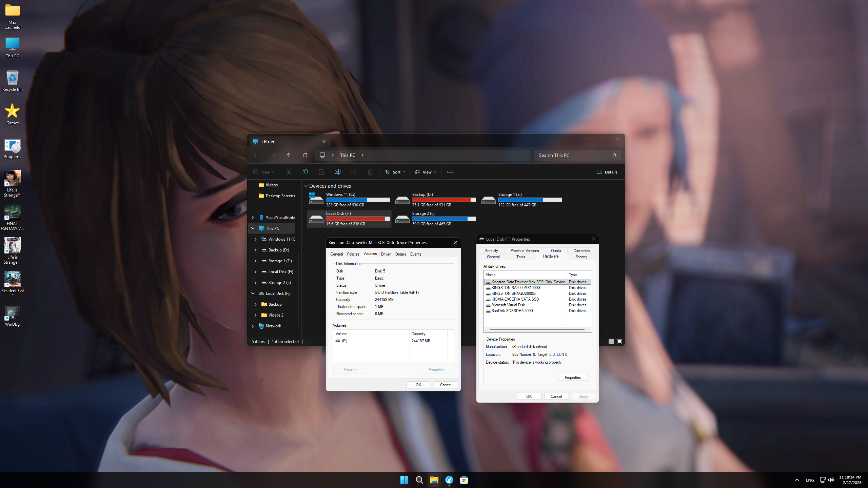Open the Tools tab in Local Disk Properties
The height and width of the screenshot is (488, 868).
[x=520, y=257]
